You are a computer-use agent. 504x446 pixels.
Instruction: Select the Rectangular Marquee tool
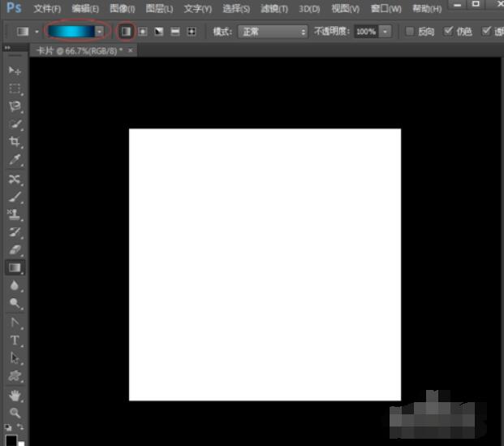[15, 89]
